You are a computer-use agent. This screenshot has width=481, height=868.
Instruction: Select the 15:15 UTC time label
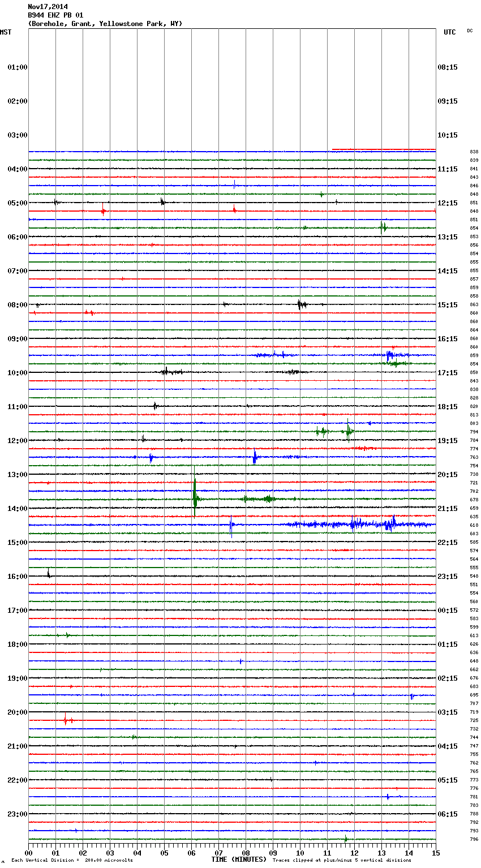448,305
